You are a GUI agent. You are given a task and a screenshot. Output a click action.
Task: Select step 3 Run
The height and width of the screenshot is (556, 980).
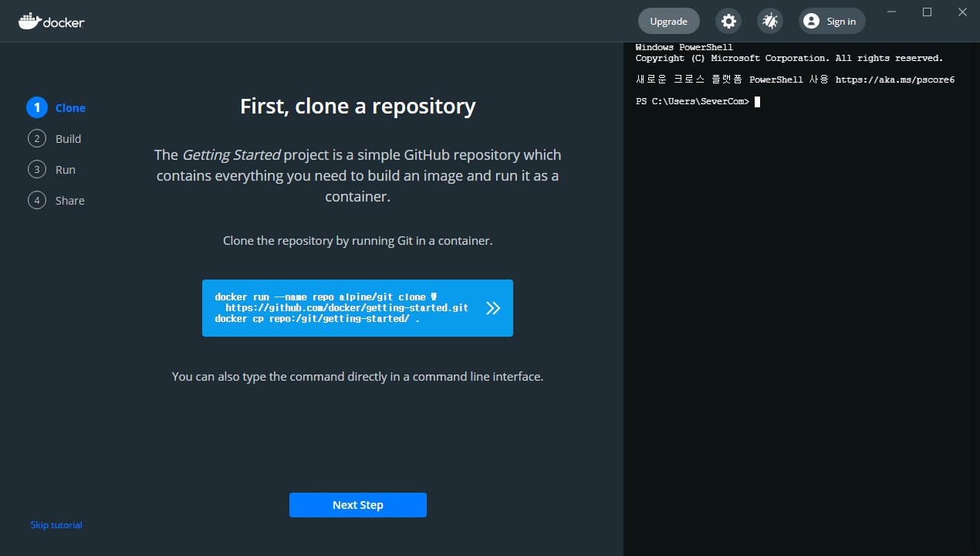tap(52, 170)
